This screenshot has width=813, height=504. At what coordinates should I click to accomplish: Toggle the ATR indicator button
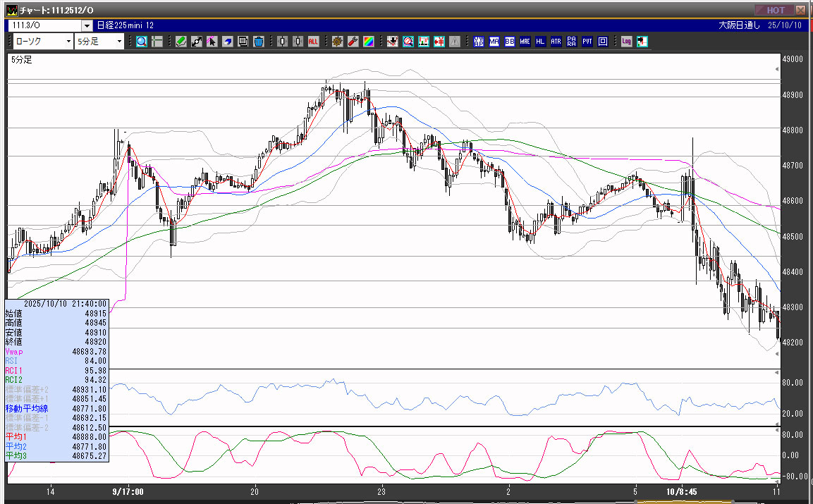556,42
